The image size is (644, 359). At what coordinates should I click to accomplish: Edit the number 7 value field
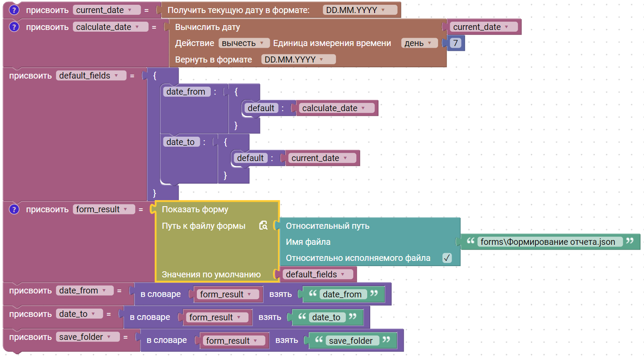455,43
